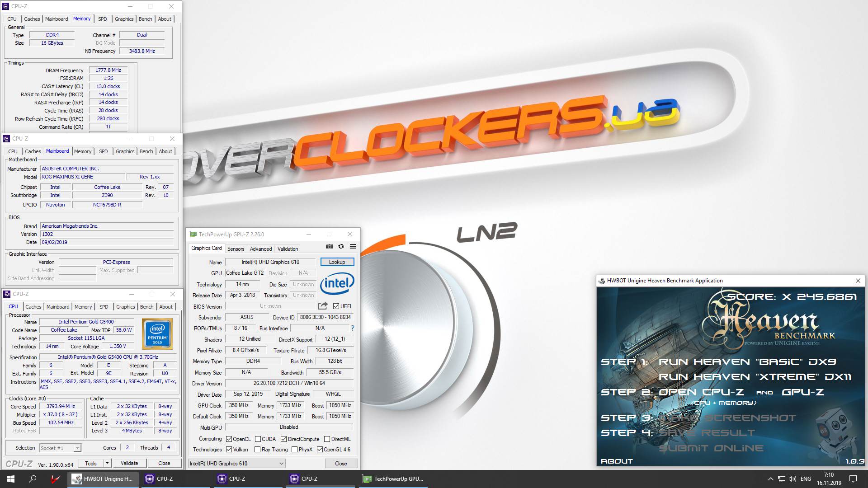Toggle the Vulkan checkbox
Viewport: 868px width, 488px height.
(229, 450)
